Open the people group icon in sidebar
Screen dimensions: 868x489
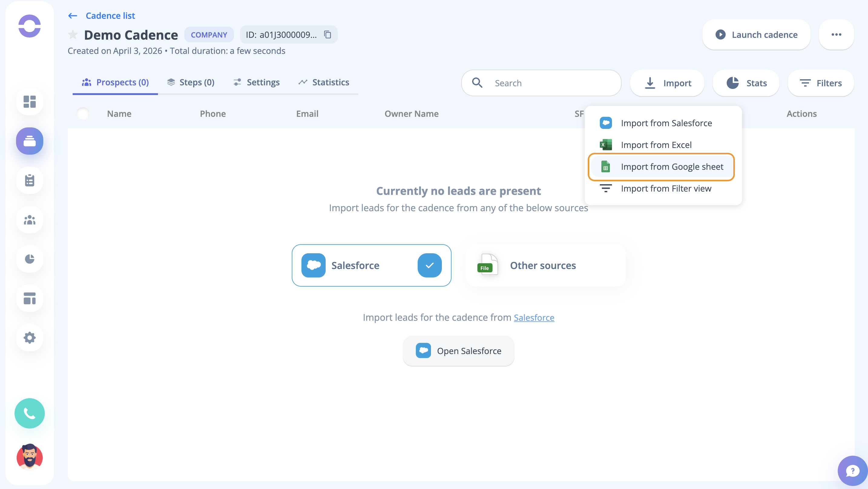[30, 220]
